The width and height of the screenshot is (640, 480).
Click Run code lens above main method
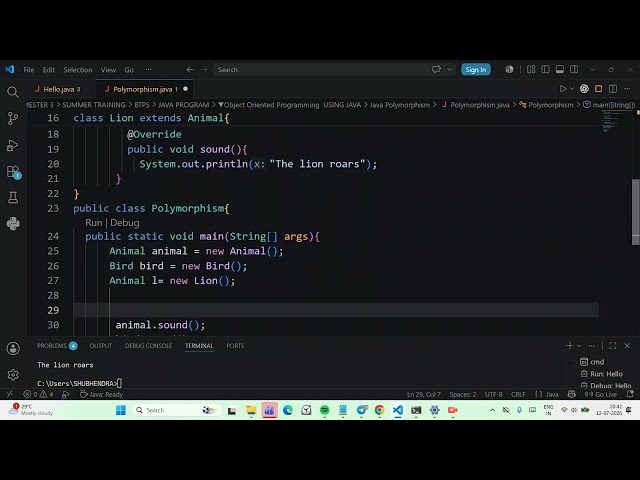[93, 222]
